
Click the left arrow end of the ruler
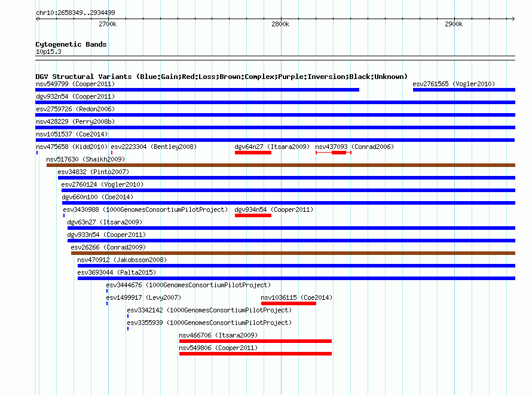pyautogui.click(x=38, y=19)
